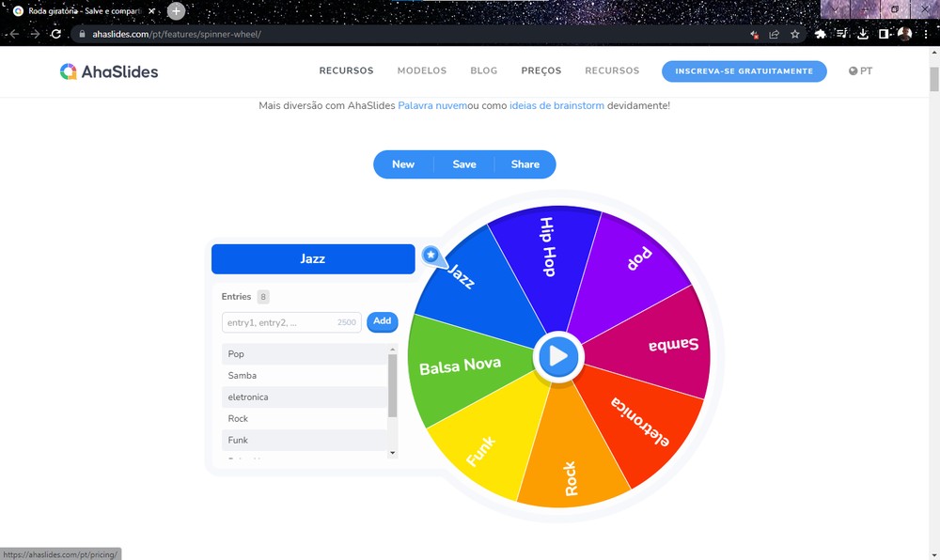
Task: Select the Roda giratória browser tab
Action: [80, 11]
